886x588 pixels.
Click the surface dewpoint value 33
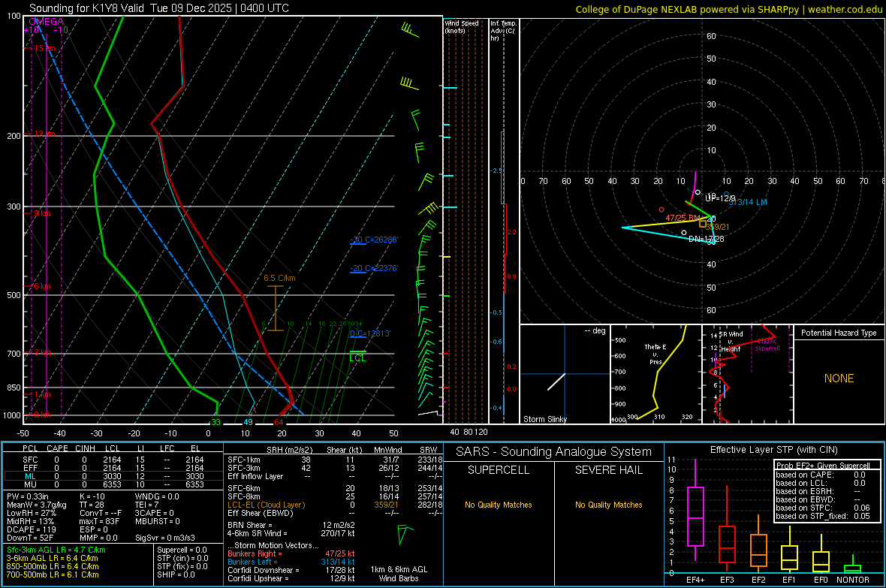tap(215, 422)
